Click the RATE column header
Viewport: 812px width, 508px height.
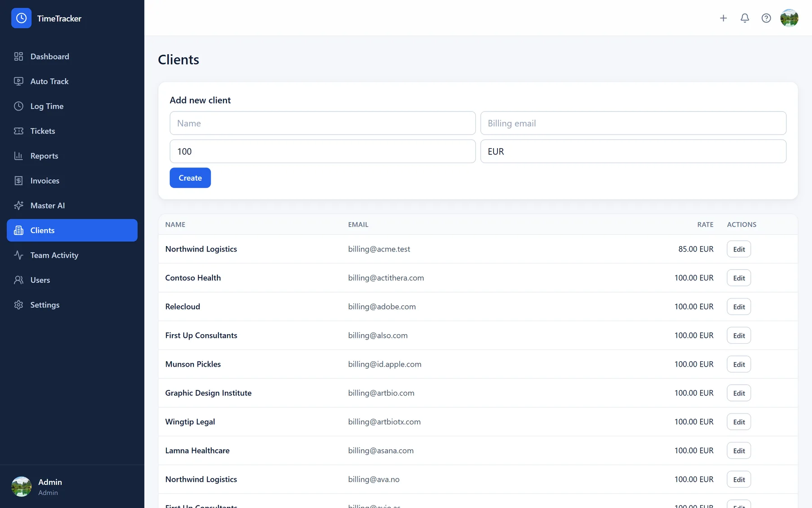[705, 224]
